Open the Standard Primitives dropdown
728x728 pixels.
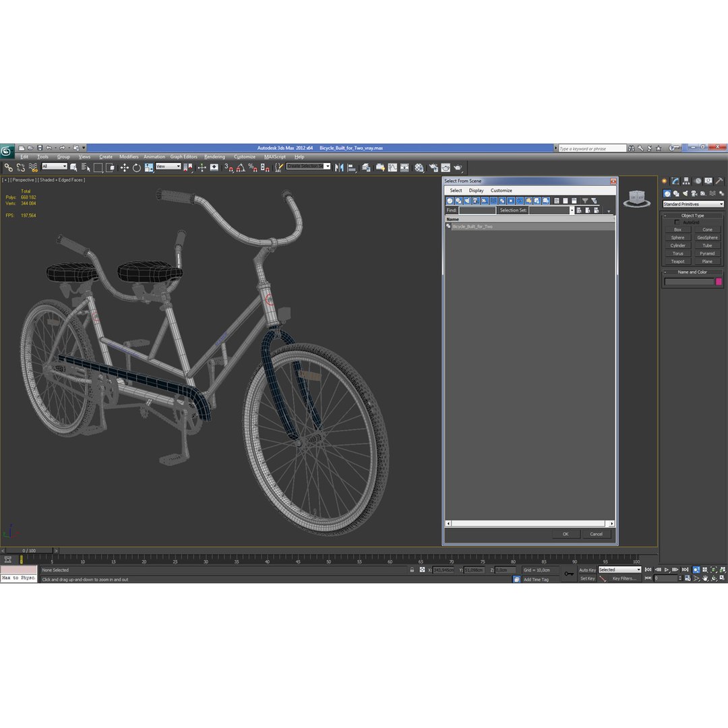click(x=693, y=204)
